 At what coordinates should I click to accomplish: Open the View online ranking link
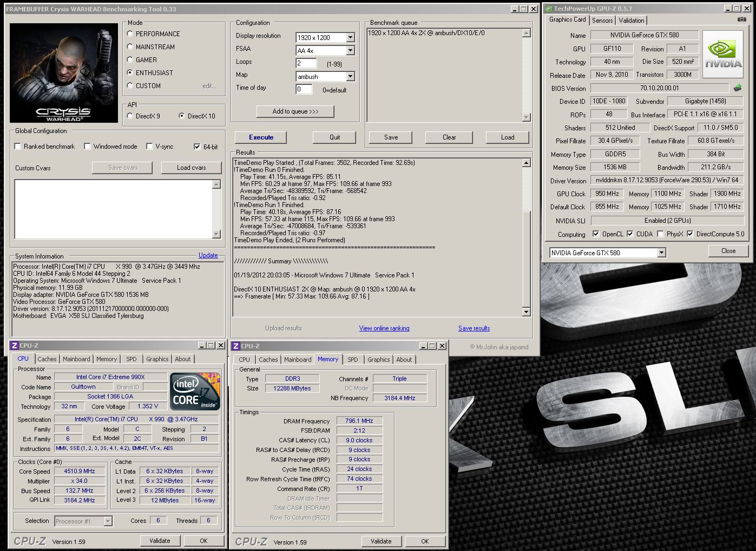click(384, 328)
